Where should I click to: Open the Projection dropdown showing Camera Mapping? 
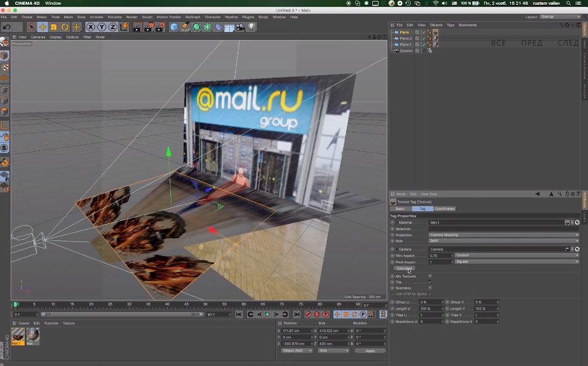coord(503,235)
